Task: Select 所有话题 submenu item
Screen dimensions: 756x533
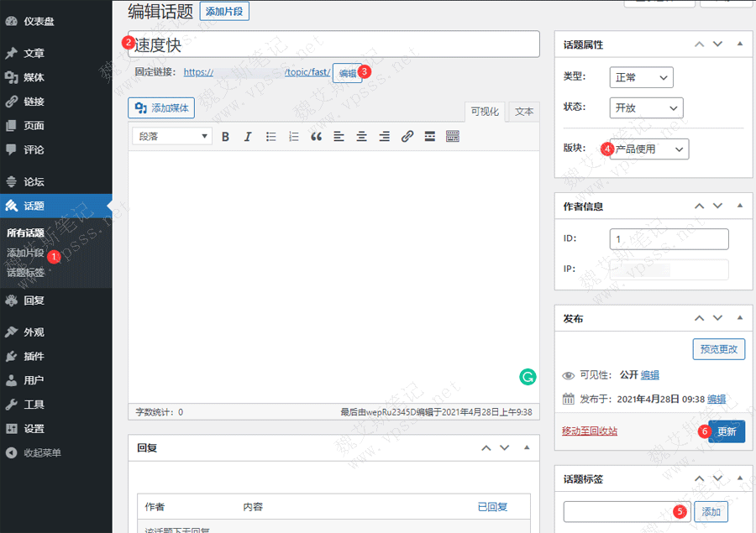Action: [25, 233]
